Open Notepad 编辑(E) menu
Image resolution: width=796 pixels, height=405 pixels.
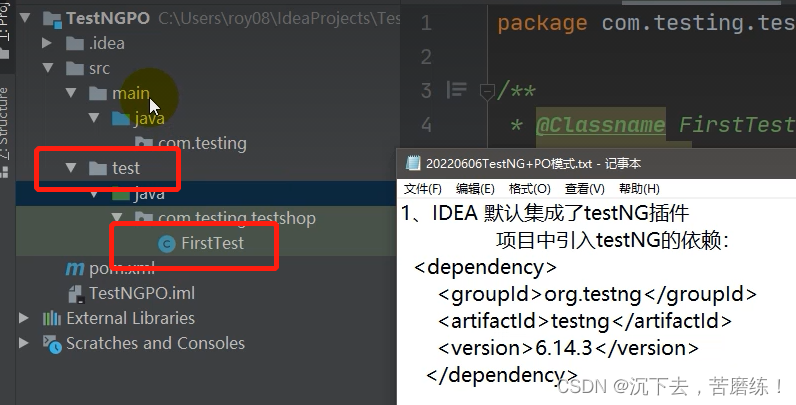tap(475, 189)
